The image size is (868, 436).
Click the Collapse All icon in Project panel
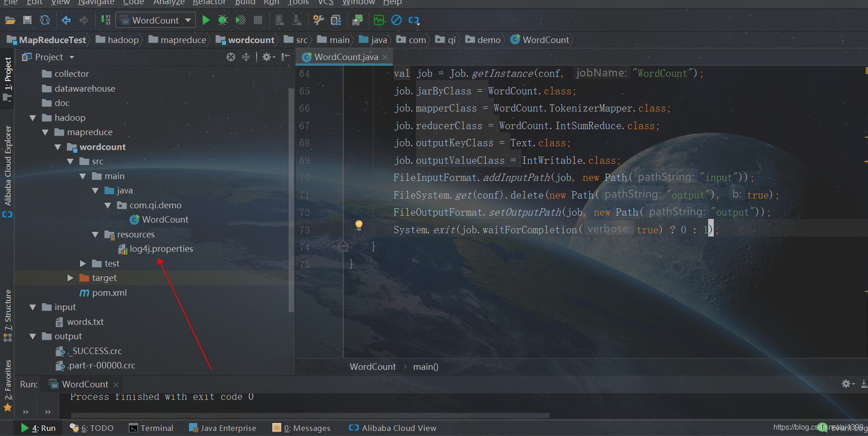pos(246,57)
